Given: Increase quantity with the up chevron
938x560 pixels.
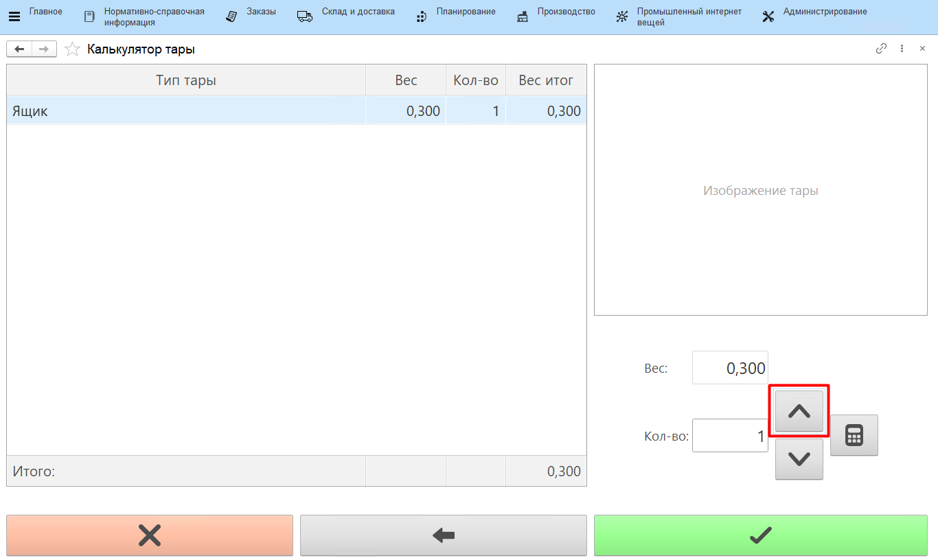Looking at the screenshot, I should (799, 411).
